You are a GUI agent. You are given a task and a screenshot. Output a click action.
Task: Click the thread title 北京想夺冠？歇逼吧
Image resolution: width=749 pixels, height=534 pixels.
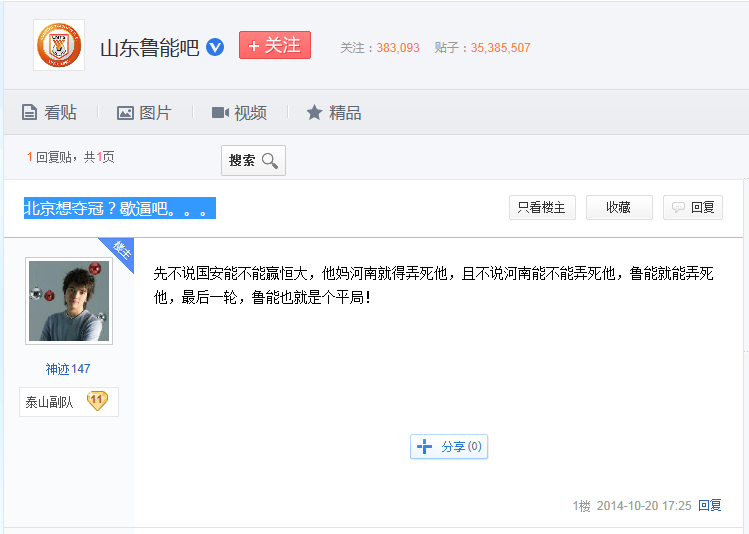(x=120, y=208)
